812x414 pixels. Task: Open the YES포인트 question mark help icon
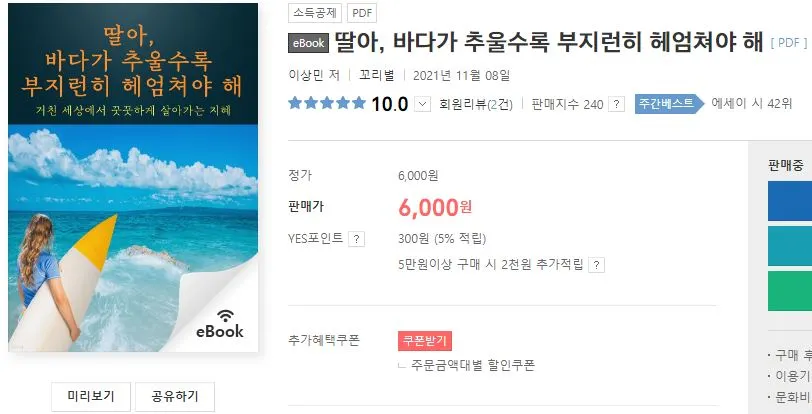coord(356,239)
